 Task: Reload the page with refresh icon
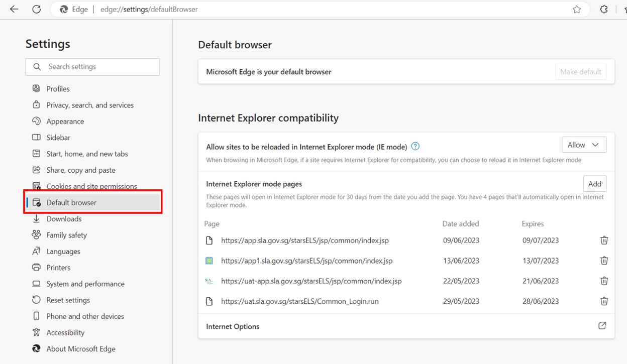(x=36, y=9)
